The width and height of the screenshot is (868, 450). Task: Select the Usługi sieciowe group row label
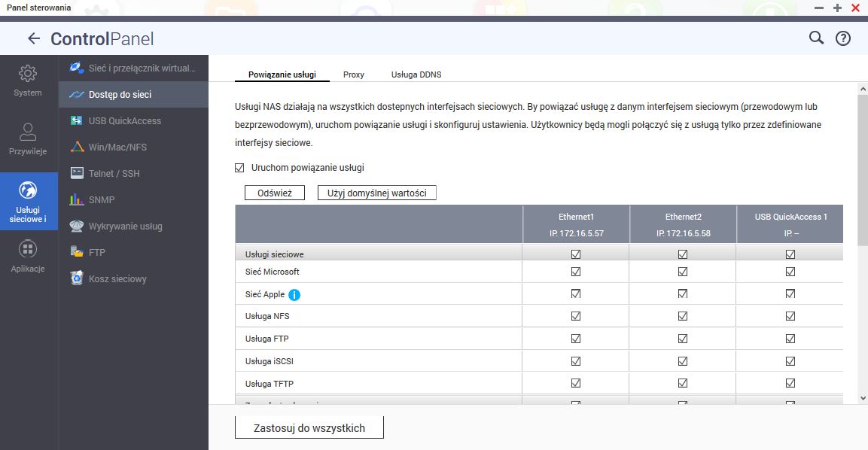click(x=275, y=254)
